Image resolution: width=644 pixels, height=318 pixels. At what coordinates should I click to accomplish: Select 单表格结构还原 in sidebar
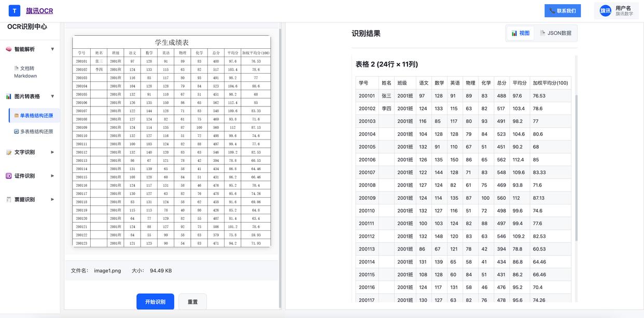pyautogui.click(x=34, y=116)
